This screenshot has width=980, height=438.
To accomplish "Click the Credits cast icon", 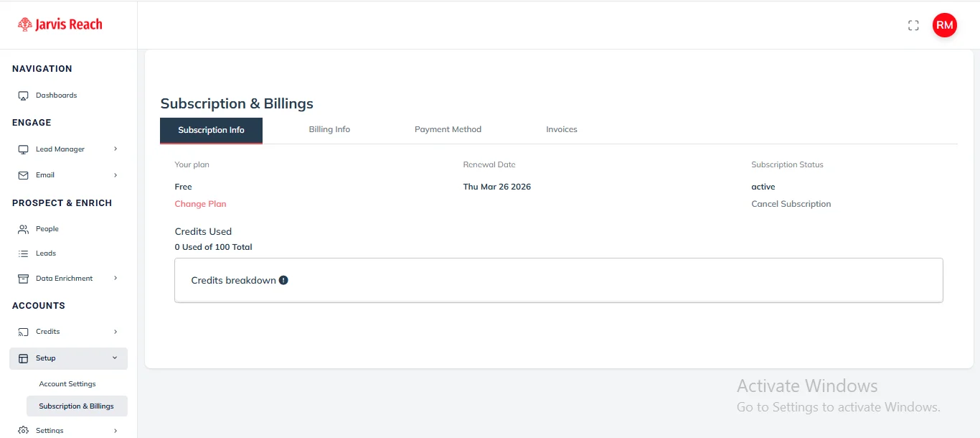I will click(23, 332).
